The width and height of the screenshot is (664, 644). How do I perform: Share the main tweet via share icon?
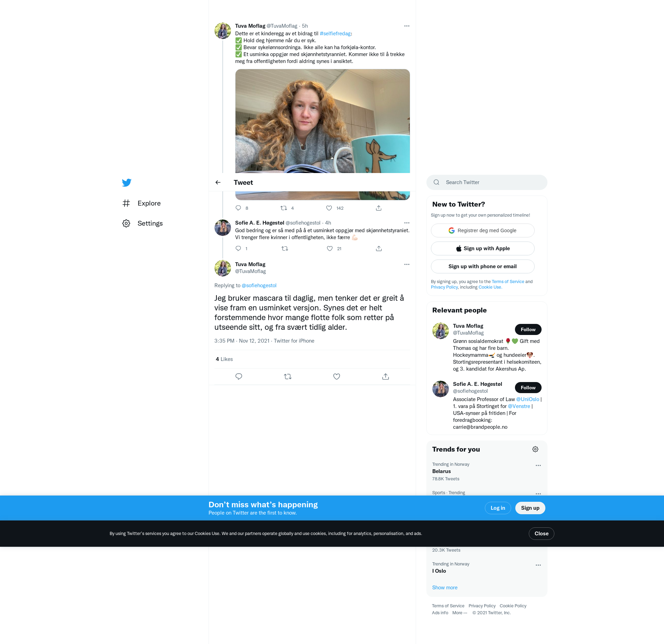tap(386, 377)
